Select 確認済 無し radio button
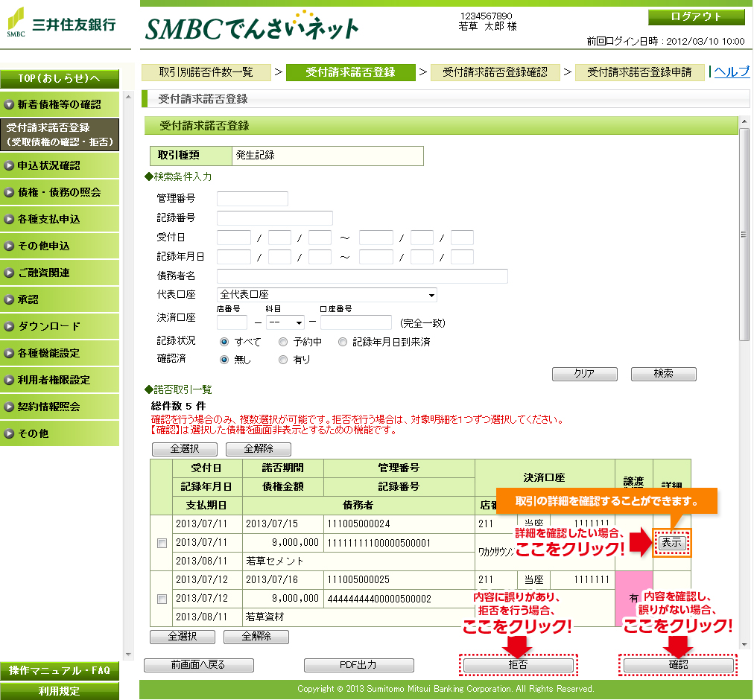Screen dimensions: 754x700 tap(224, 360)
